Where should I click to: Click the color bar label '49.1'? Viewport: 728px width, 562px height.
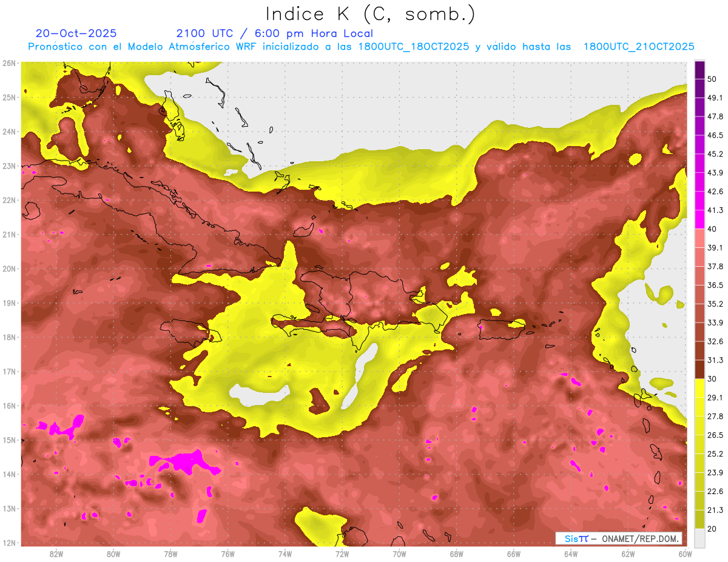(715, 98)
